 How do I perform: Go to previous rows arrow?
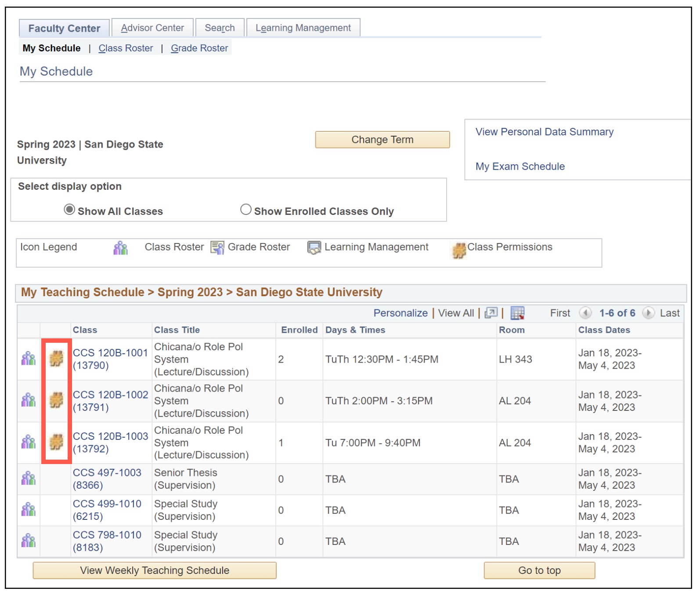[585, 313]
